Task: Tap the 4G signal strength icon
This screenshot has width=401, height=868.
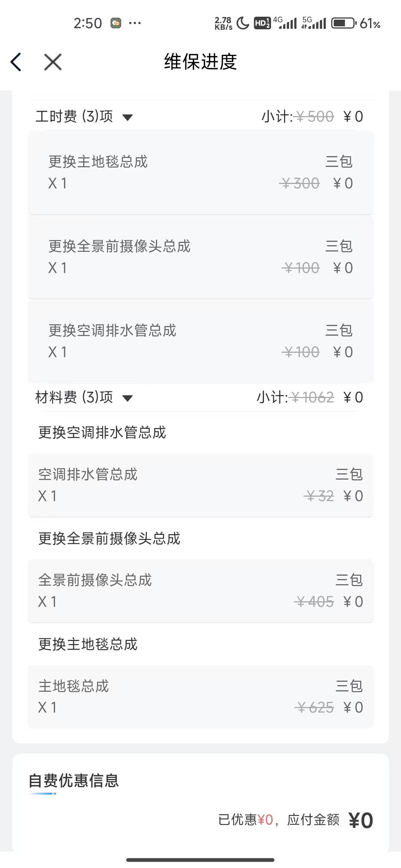Action: coord(285,23)
